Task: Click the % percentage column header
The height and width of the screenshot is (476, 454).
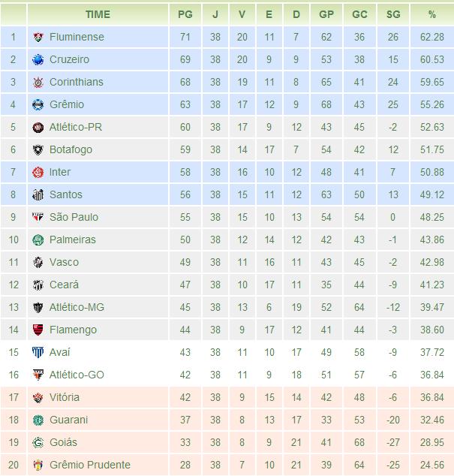Action: pos(432,14)
